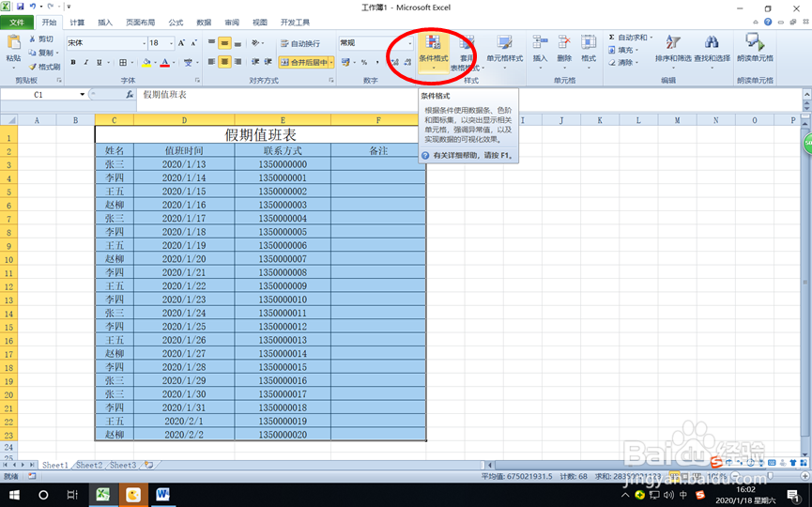Select the column K header
Screen dimensions: 812x507
[x=600, y=120]
